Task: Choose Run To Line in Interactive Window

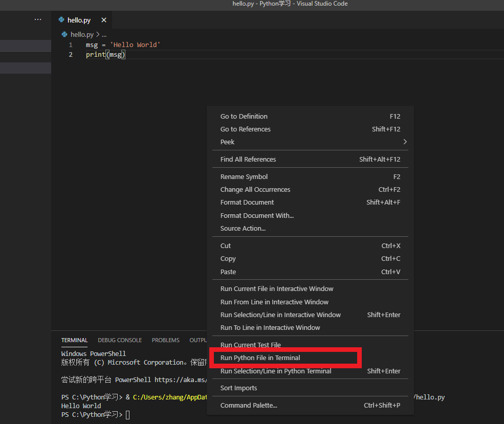Action: tap(310, 328)
